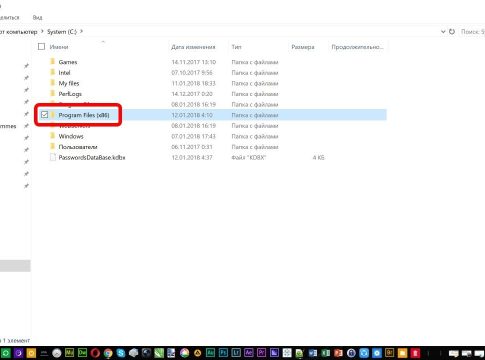Sort by the Тип column header
Viewport: 485px width, 360px height.
coord(236,47)
